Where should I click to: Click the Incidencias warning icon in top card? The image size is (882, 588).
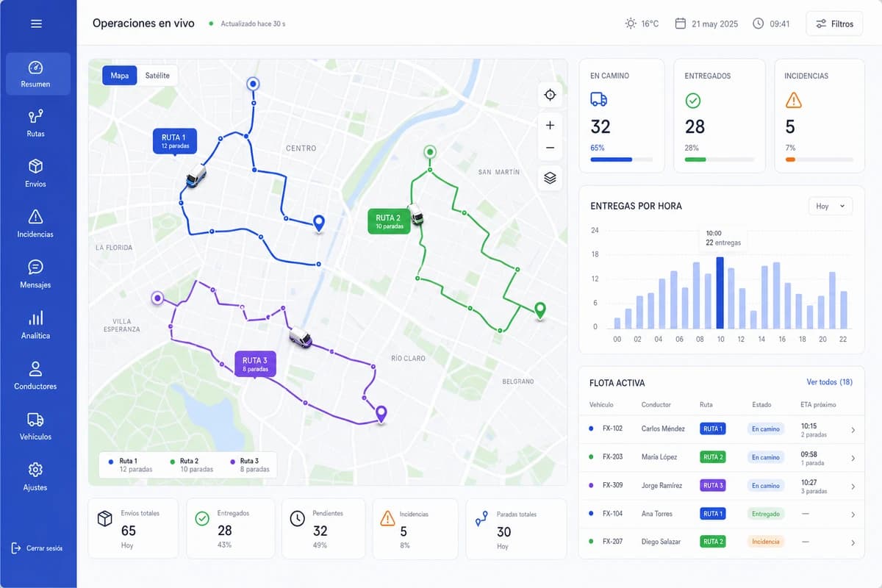(794, 100)
